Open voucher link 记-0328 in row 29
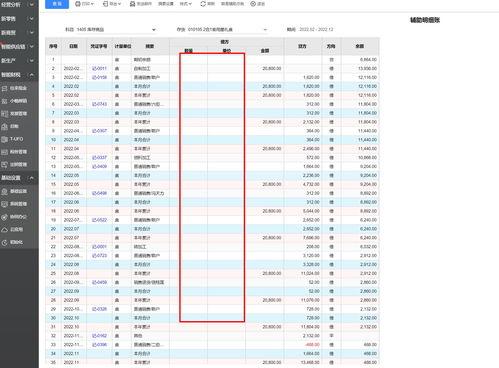Viewport: 499px width, 368px height. click(99, 309)
